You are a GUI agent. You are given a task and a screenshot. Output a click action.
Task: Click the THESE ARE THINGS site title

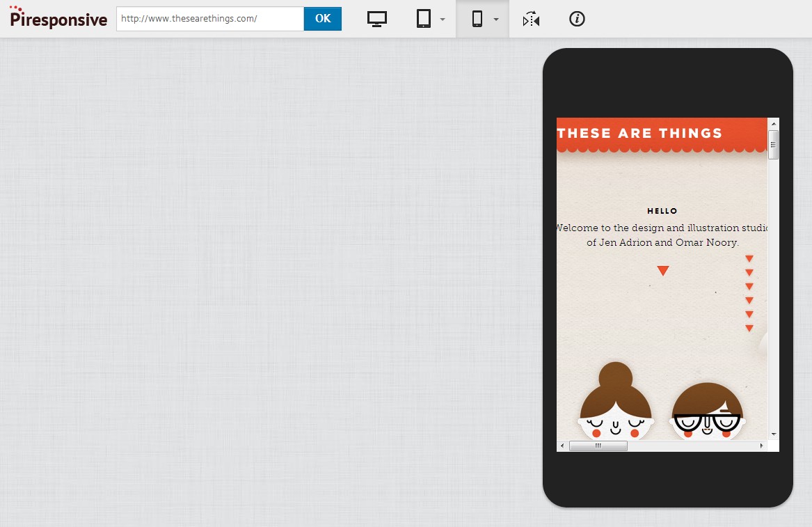639,133
